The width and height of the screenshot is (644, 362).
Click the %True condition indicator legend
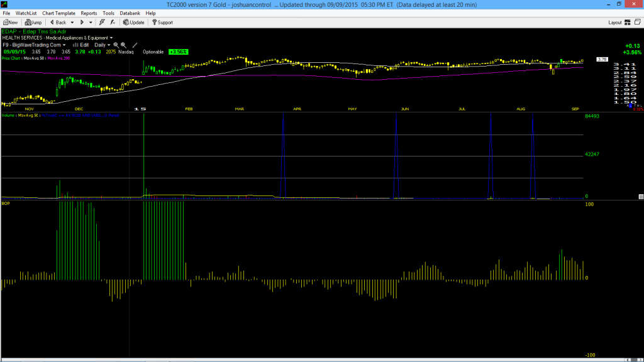click(80, 116)
